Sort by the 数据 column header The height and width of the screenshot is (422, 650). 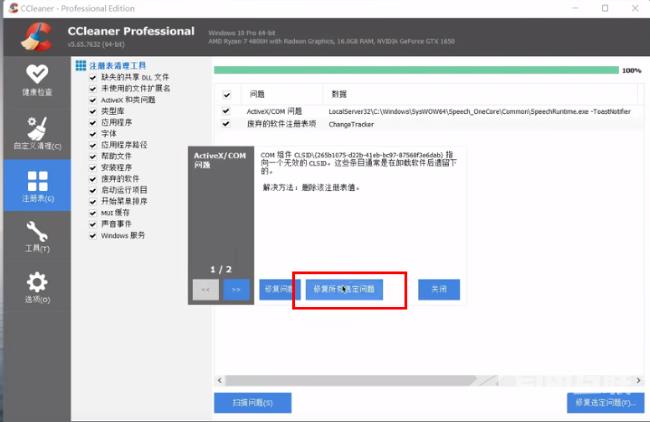click(339, 94)
